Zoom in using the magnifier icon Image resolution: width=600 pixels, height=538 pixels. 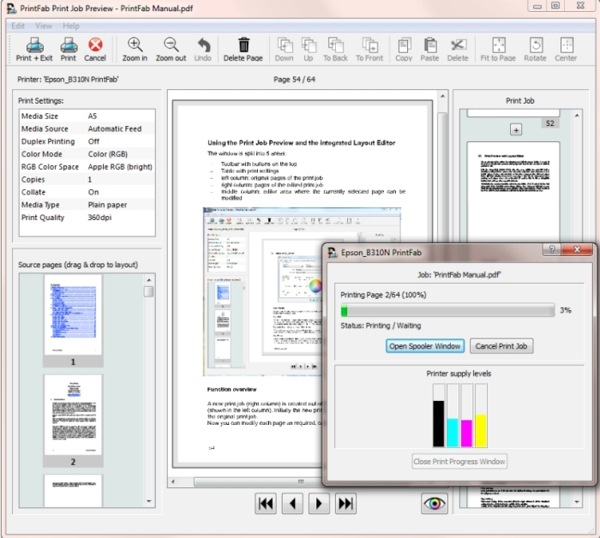(x=135, y=46)
